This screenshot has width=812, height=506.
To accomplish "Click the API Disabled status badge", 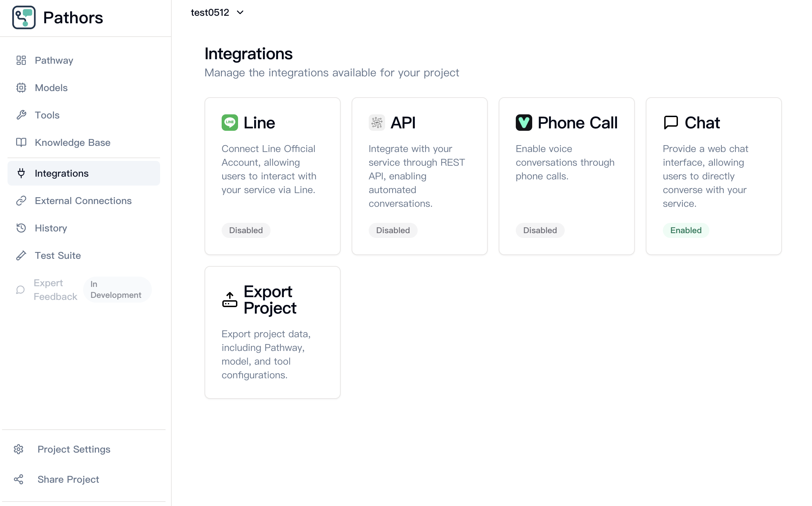I will pyautogui.click(x=393, y=230).
